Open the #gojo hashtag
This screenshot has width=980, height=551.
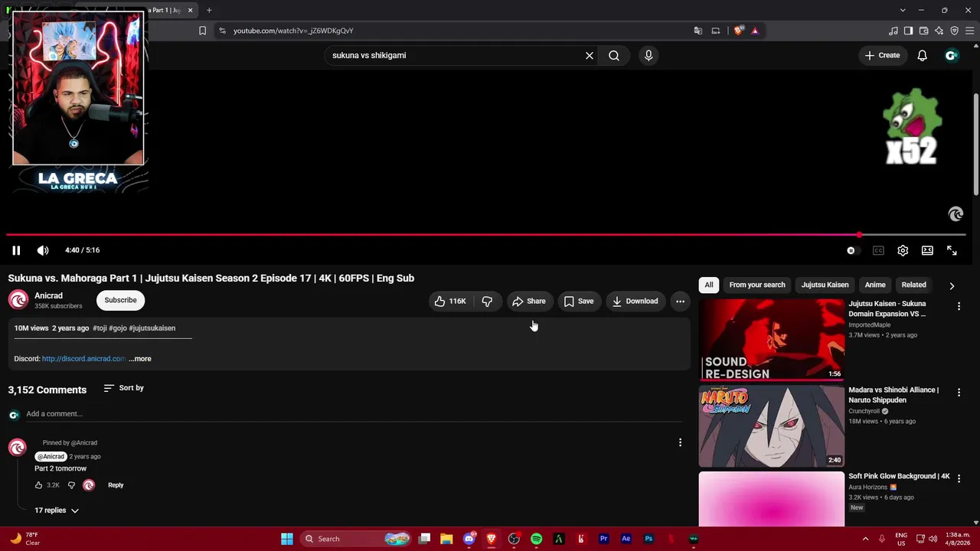click(x=118, y=328)
